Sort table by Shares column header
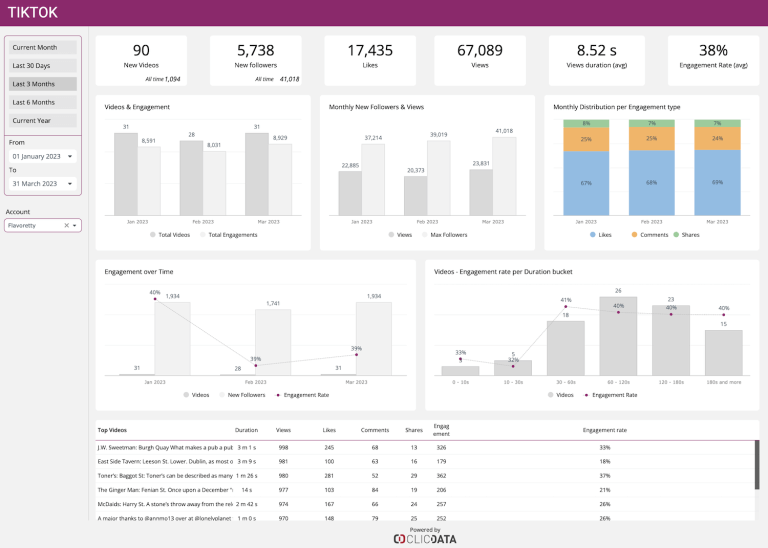 (x=414, y=430)
